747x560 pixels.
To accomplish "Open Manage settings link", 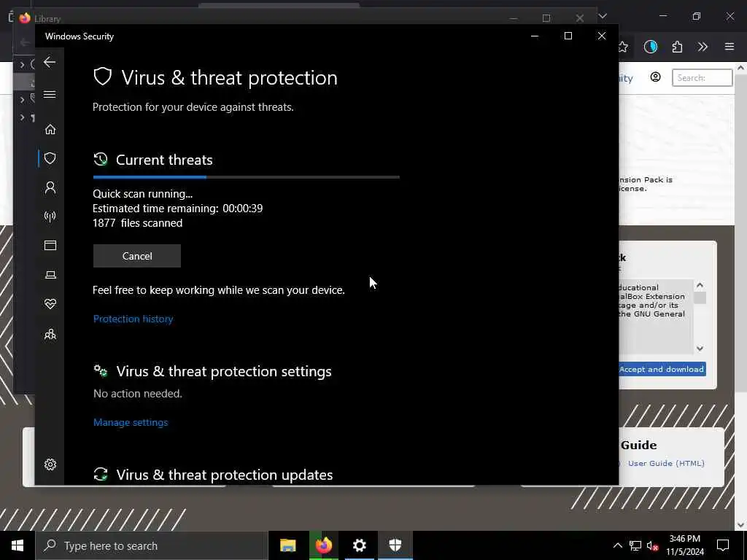I will click(131, 422).
